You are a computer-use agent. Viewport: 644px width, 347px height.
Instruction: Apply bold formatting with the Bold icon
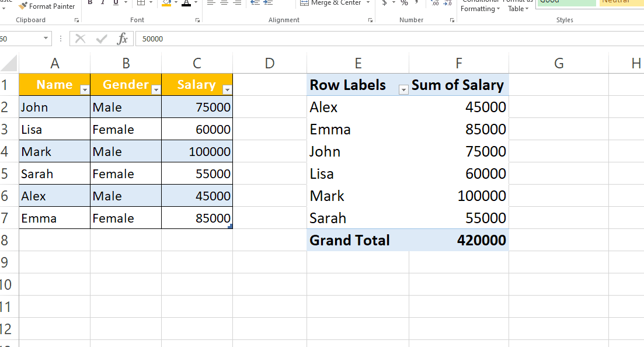point(89,3)
